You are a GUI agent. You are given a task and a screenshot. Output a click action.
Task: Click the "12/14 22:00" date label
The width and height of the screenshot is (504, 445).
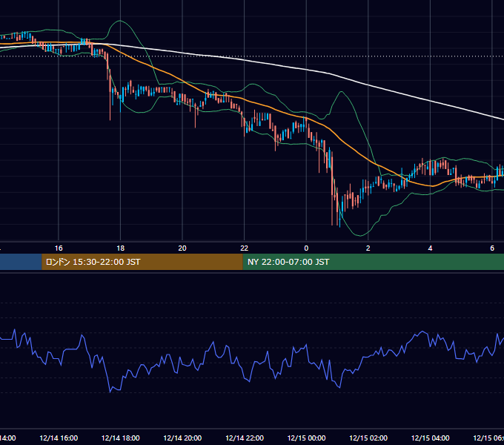click(x=245, y=438)
